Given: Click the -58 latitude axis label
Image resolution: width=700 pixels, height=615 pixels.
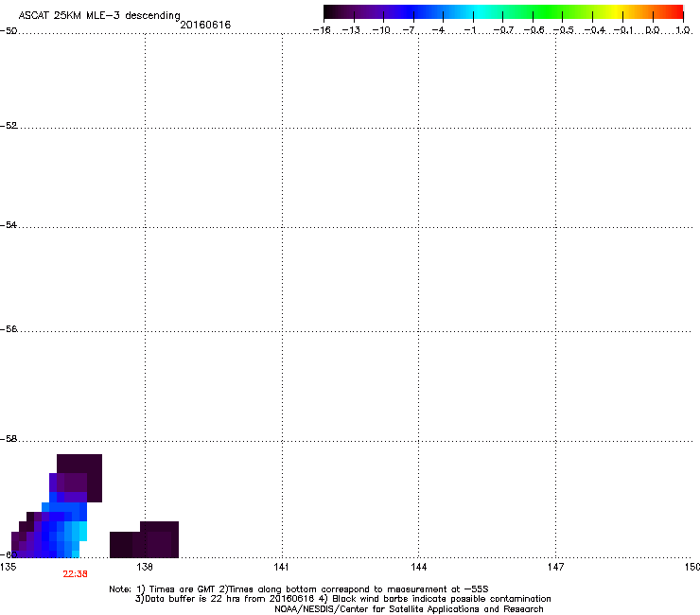Looking at the screenshot, I should tap(9, 439).
